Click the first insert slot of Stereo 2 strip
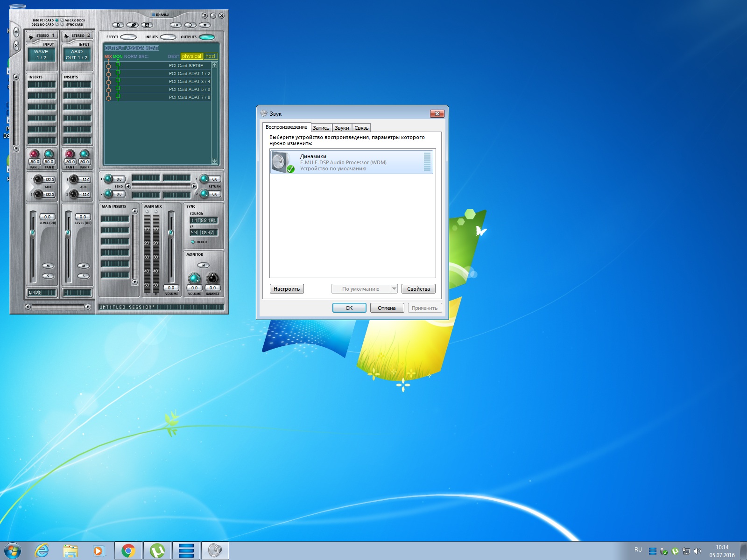 coord(77,84)
